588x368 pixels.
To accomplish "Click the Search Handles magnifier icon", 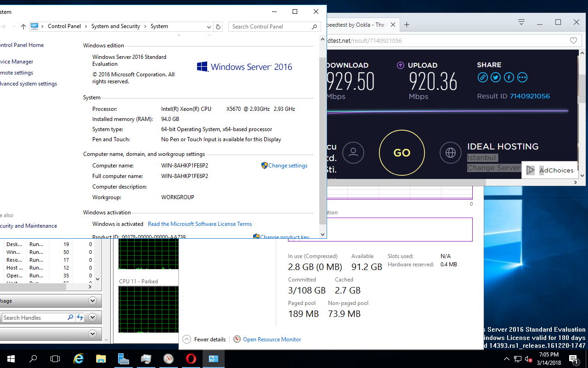I will pos(70,317).
